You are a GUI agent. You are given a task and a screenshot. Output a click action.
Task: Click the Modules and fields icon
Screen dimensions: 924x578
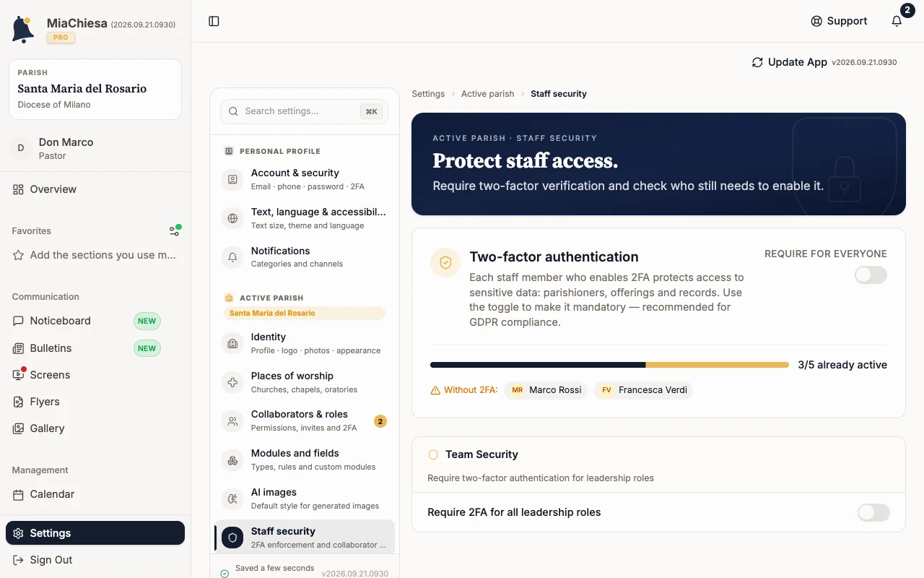pyautogui.click(x=232, y=460)
